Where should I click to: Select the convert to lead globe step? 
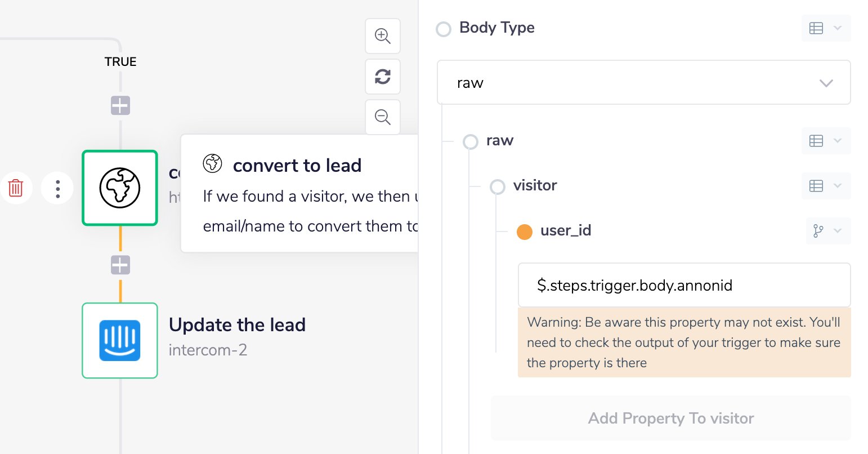(120, 188)
